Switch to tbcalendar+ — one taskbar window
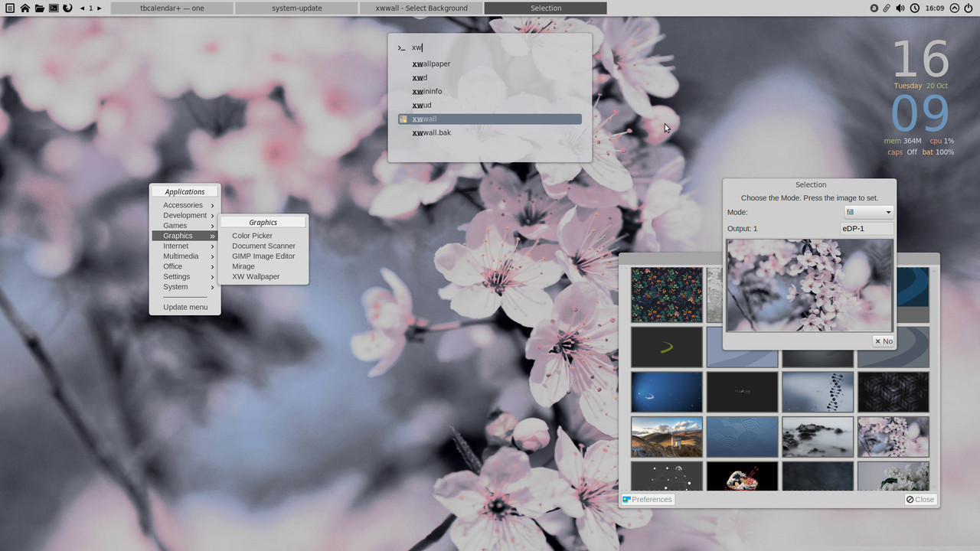The image size is (980, 551). [172, 8]
